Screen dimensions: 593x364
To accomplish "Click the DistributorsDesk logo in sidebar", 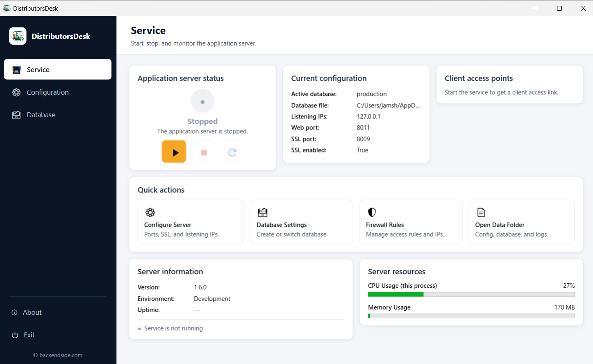I will tap(18, 36).
